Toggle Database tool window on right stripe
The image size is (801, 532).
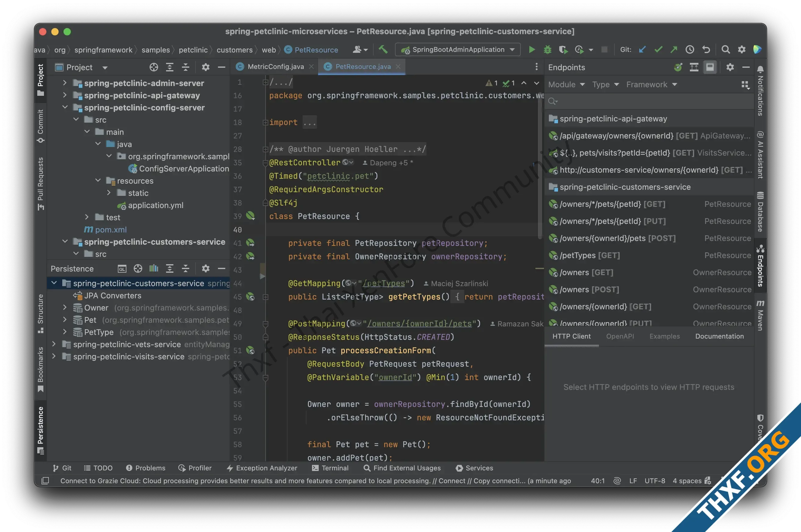[x=760, y=212]
